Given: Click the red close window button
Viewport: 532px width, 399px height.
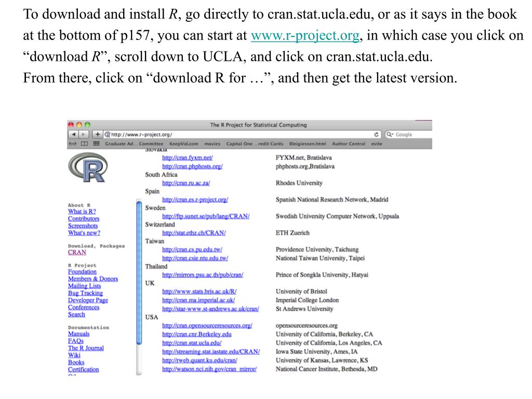Looking at the screenshot, I should pyautogui.click(x=71, y=125).
